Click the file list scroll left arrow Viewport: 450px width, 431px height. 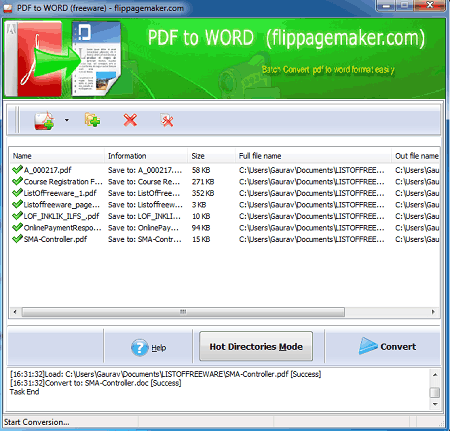point(15,312)
